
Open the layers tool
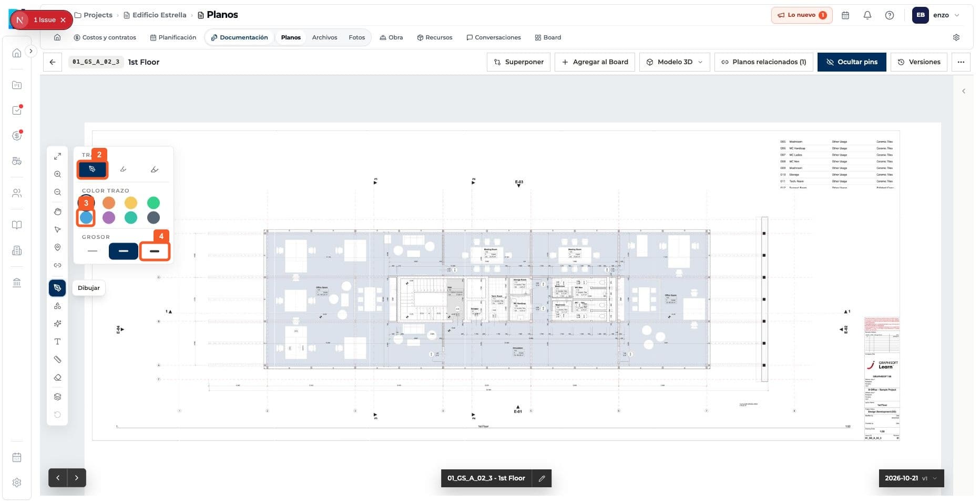(x=57, y=397)
